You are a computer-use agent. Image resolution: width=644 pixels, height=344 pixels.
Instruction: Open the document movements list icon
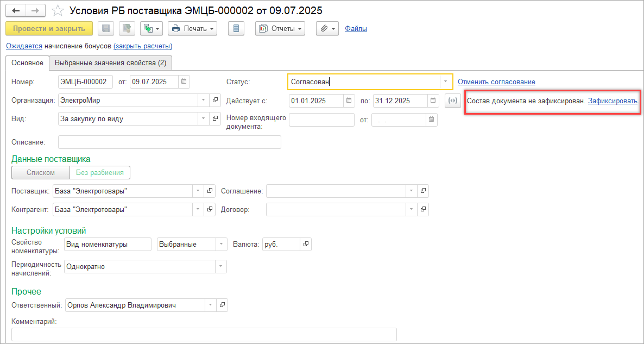(x=235, y=28)
